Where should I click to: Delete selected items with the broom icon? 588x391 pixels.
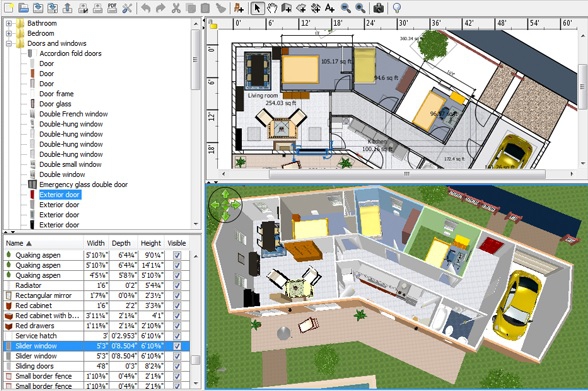point(220,7)
